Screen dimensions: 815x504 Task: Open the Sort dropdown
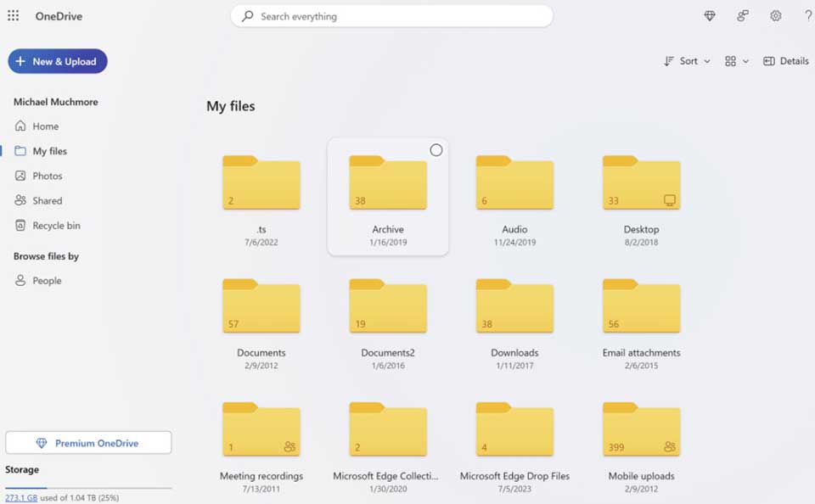click(x=687, y=61)
